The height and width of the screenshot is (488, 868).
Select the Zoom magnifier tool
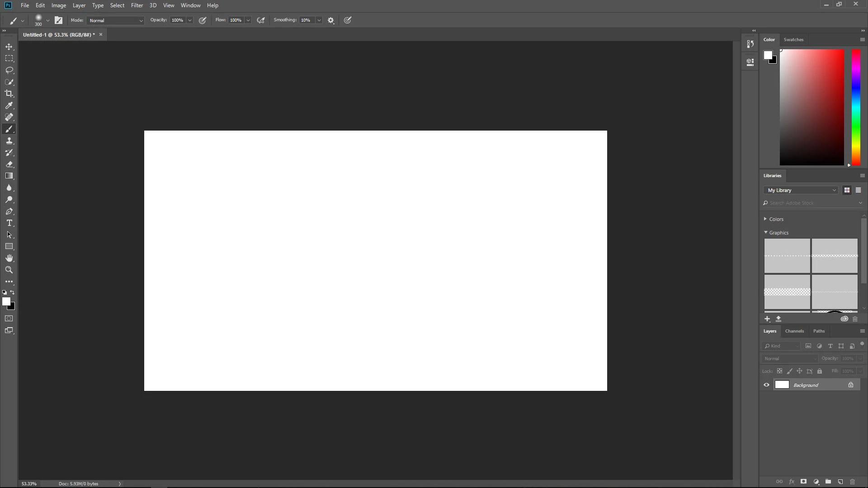coord(9,270)
